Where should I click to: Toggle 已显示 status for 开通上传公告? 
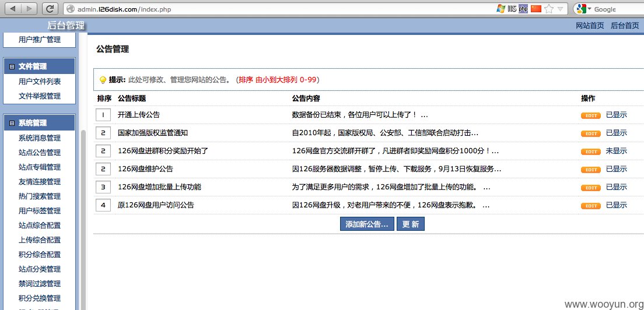click(x=617, y=115)
